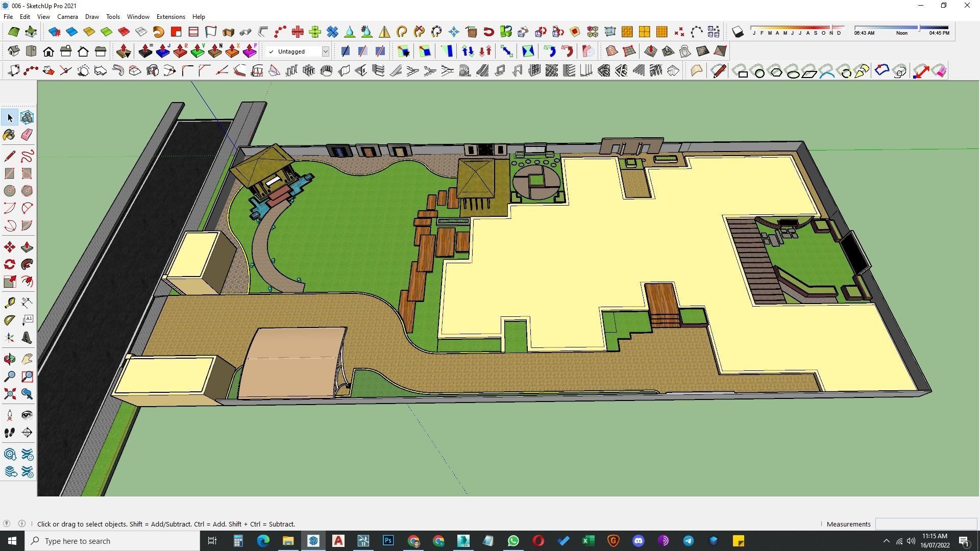
Task: Select the Eraser tool
Action: (27, 135)
